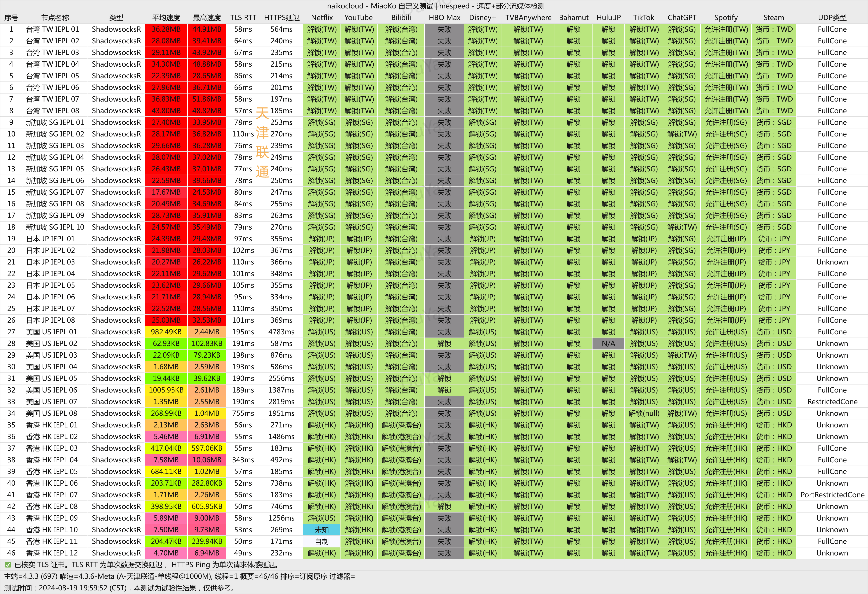Click the 解锁(null) TikTok cell
Image resolution: width=868 pixels, height=594 pixels.
[x=643, y=413]
